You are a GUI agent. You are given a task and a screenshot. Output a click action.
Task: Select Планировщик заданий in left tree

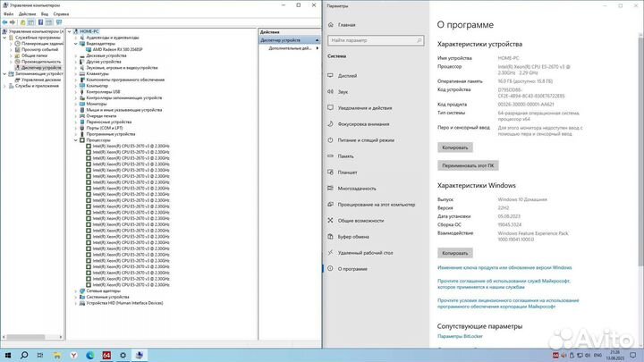42,44
